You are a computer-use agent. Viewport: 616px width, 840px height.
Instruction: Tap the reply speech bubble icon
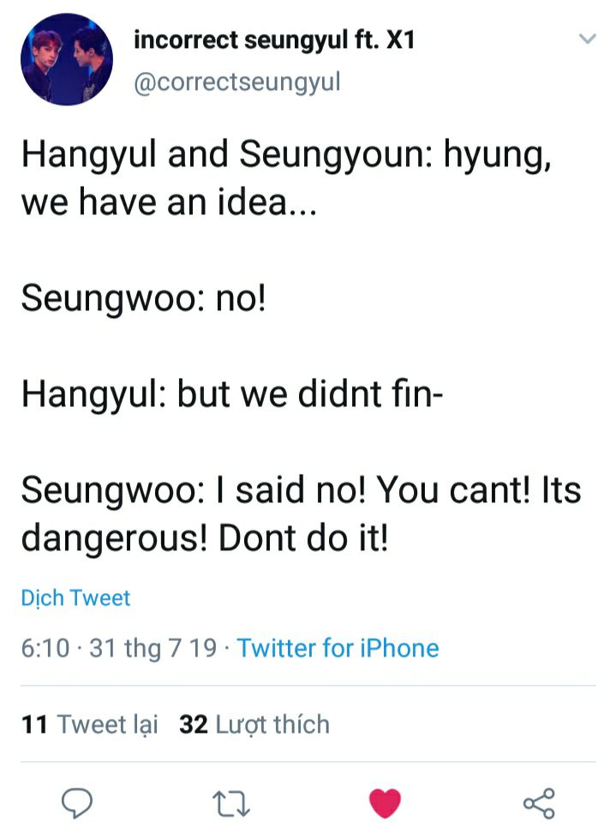point(77,803)
